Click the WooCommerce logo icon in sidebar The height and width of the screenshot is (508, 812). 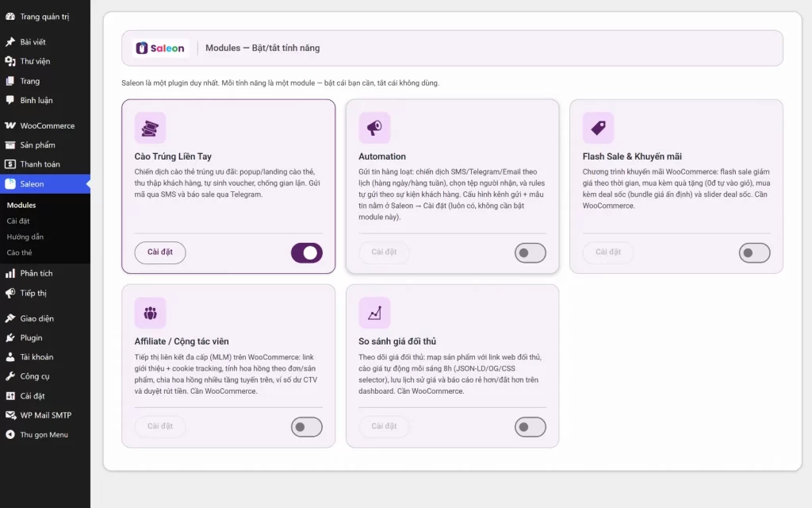coord(10,125)
